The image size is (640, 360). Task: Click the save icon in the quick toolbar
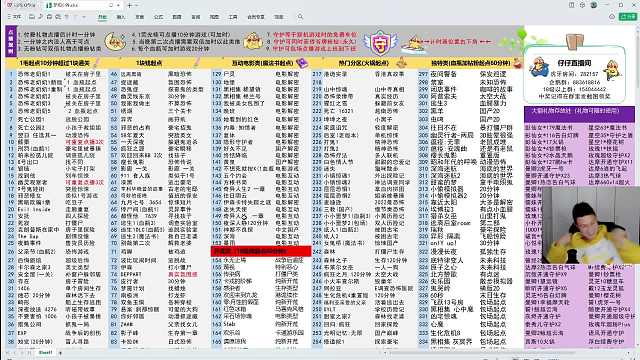pyautogui.click(x=32, y=17)
